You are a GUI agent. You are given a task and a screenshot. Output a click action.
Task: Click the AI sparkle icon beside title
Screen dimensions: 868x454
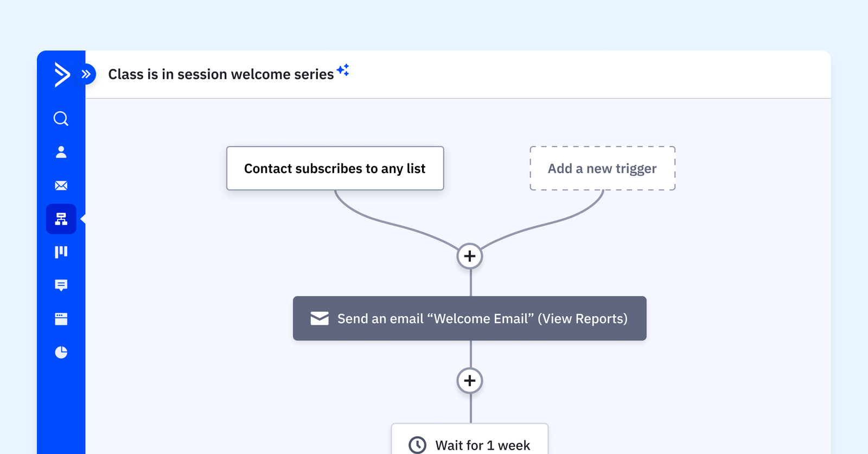[x=343, y=70]
